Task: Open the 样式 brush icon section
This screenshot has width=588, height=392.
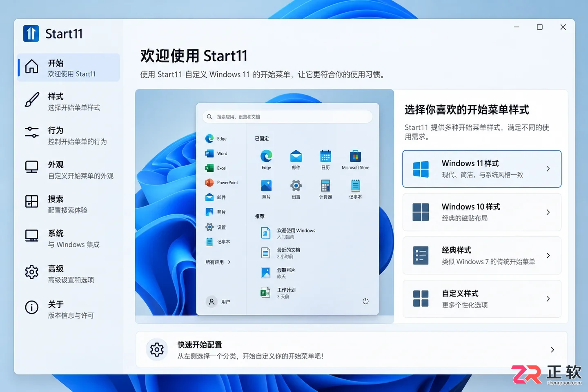Action: 32,100
